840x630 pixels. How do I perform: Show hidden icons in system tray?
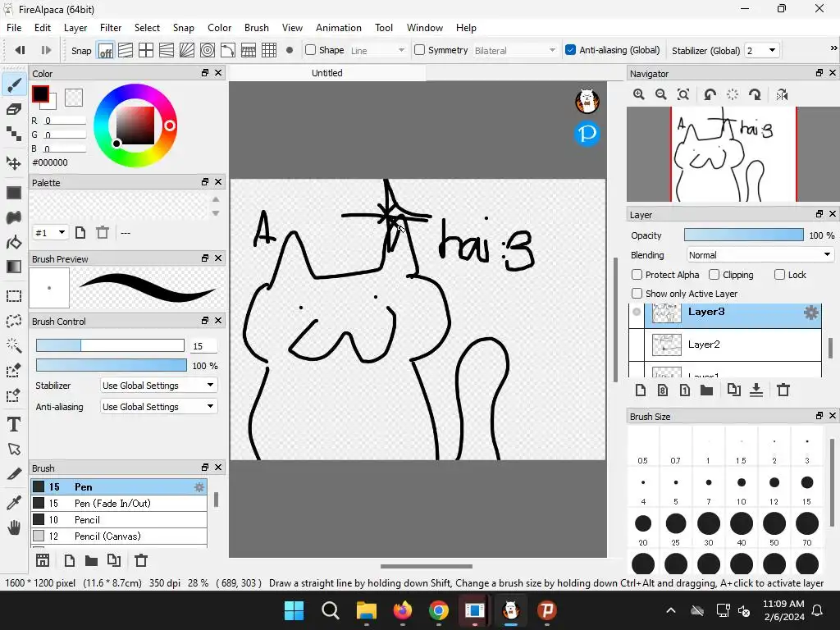coord(671,610)
